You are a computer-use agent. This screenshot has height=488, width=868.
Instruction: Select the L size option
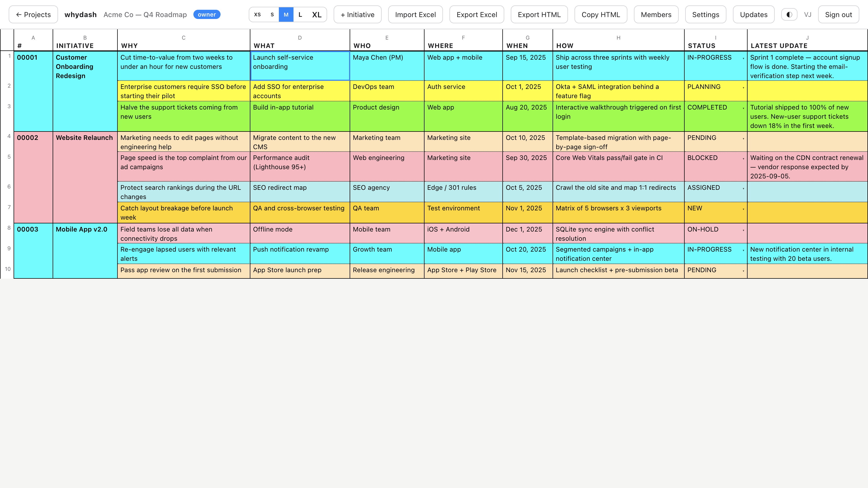tap(300, 14)
